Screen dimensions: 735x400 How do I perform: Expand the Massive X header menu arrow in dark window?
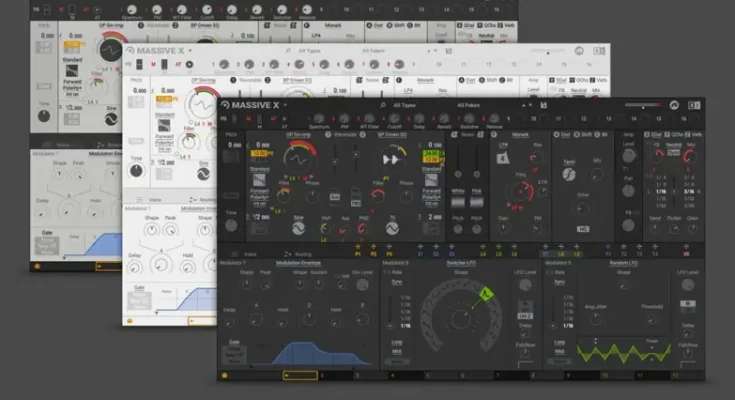point(284,104)
